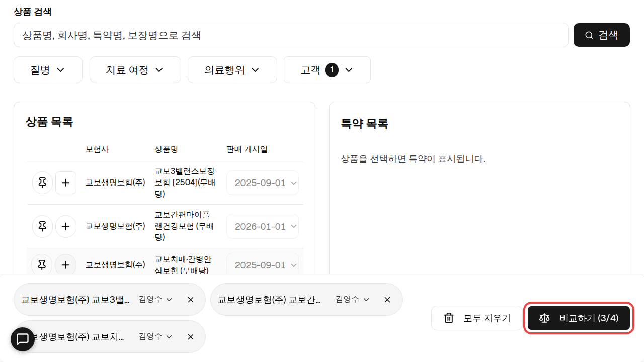Remove the 교보치… comparison chip

click(191, 336)
